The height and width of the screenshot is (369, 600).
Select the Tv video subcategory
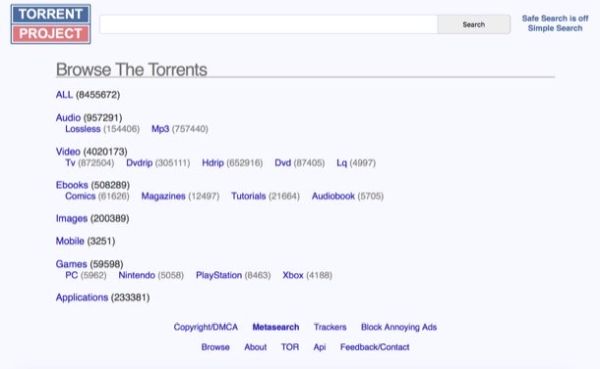point(70,163)
